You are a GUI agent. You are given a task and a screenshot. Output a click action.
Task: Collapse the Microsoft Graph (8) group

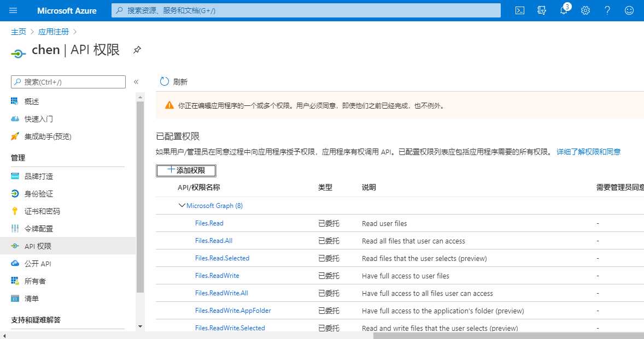tap(182, 205)
